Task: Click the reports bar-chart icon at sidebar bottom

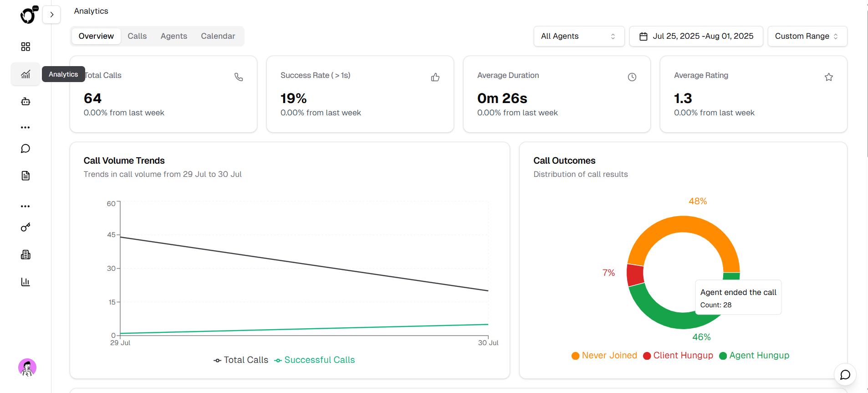Action: [x=26, y=282]
